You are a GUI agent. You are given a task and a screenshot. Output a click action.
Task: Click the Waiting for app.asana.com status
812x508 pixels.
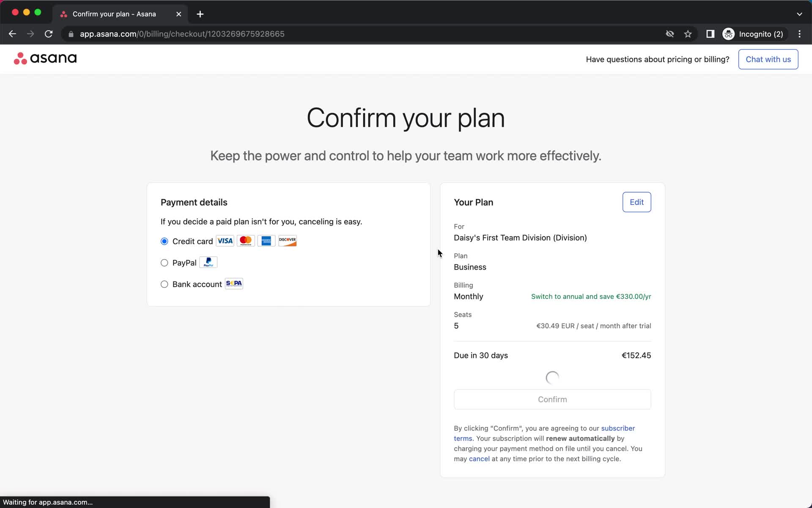48,502
